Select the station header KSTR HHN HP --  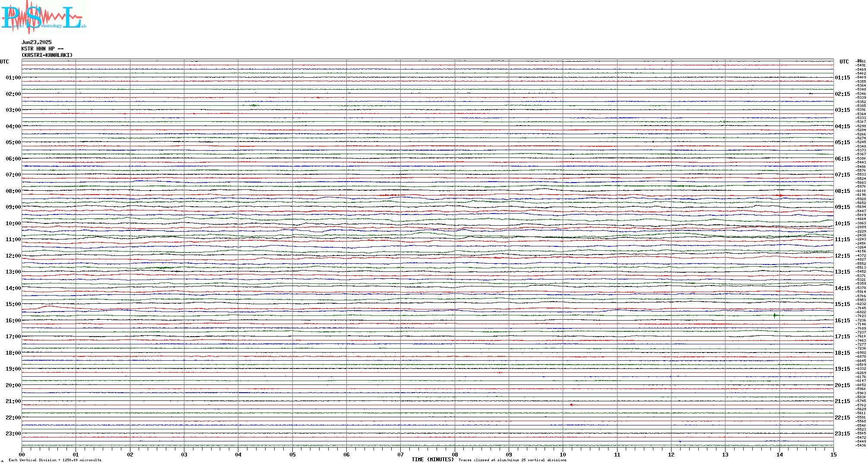tap(42, 49)
